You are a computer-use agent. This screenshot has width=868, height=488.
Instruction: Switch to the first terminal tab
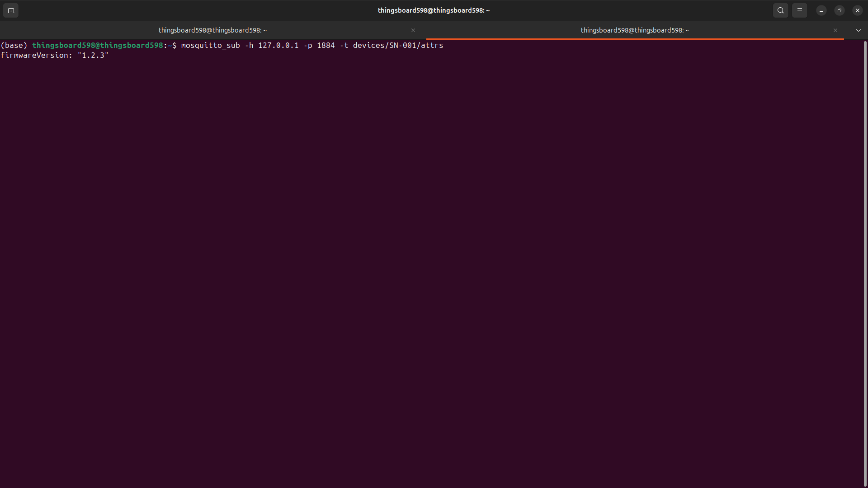(212, 30)
